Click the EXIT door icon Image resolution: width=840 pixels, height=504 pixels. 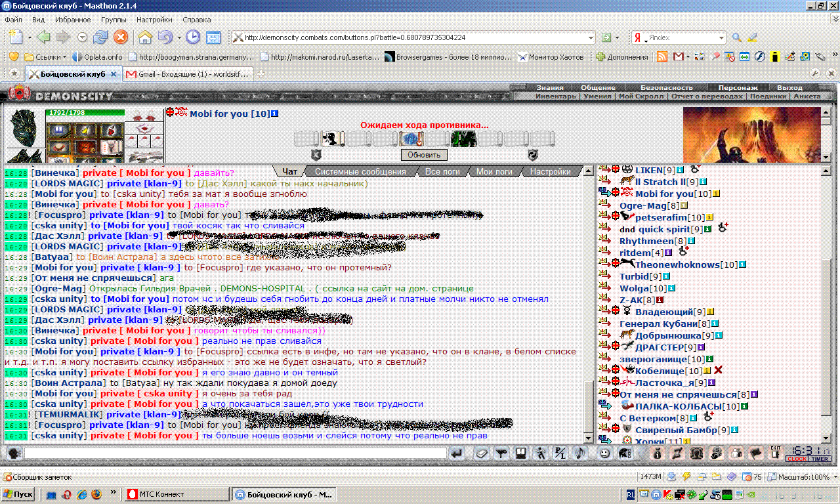point(776,452)
